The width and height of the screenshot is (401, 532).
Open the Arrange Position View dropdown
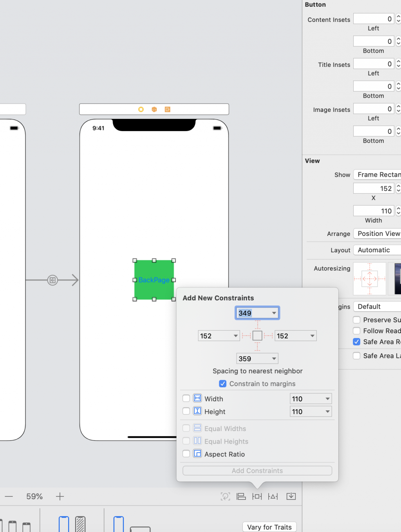[x=377, y=234]
